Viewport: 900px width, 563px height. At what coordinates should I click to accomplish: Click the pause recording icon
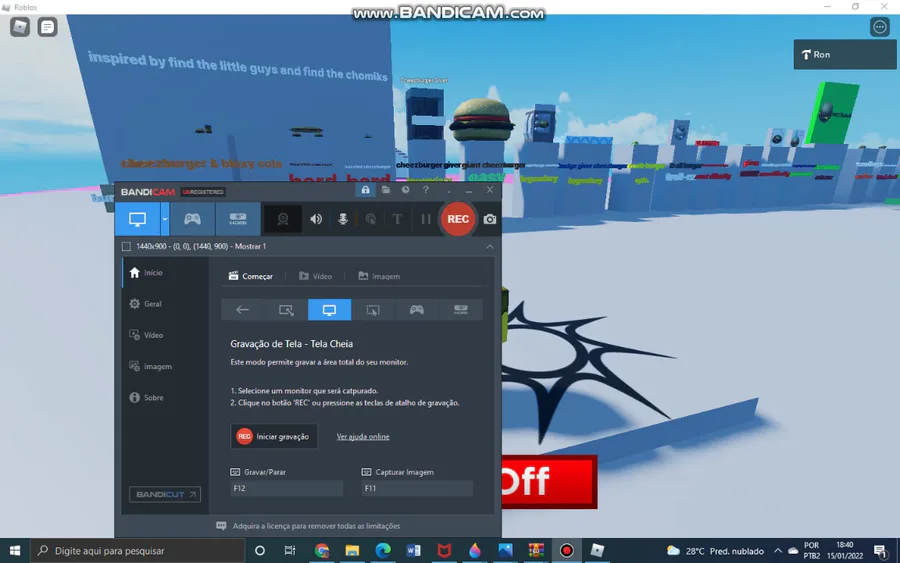425,219
